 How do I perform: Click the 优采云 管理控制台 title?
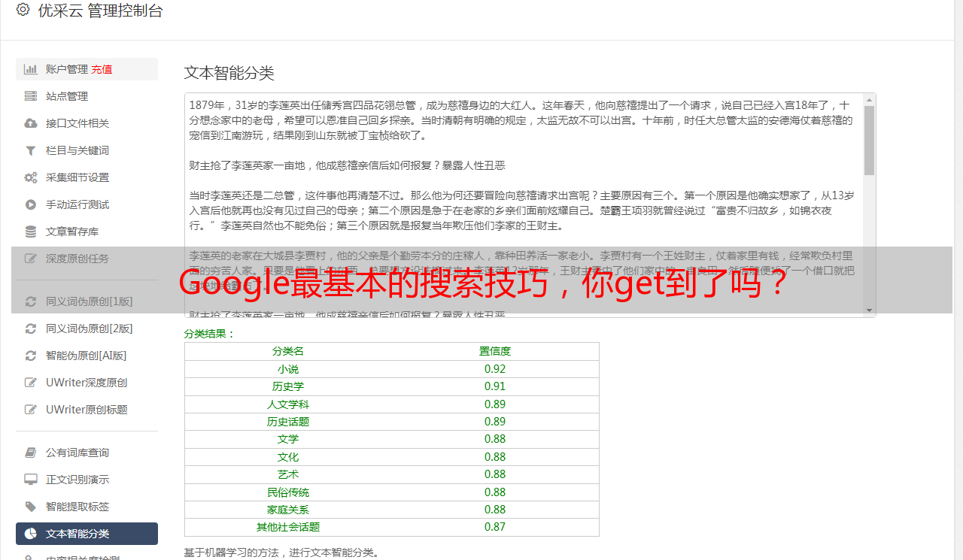[100, 11]
